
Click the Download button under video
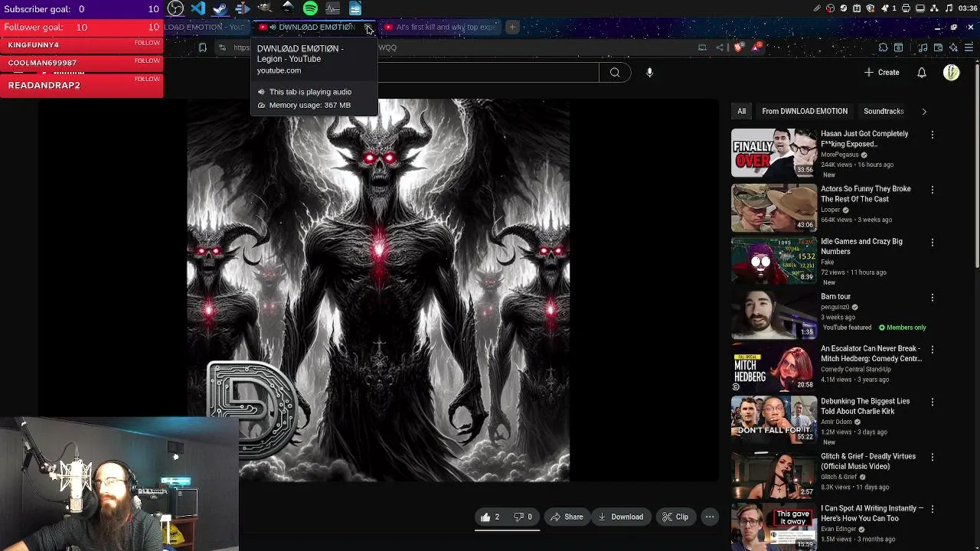(620, 517)
